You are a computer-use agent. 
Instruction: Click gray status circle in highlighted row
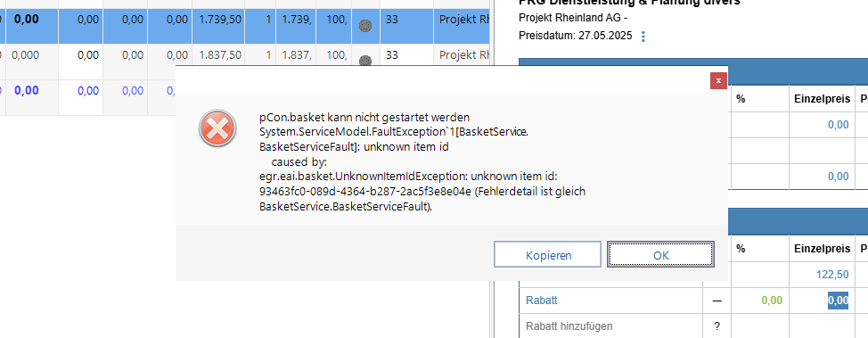pos(365,26)
